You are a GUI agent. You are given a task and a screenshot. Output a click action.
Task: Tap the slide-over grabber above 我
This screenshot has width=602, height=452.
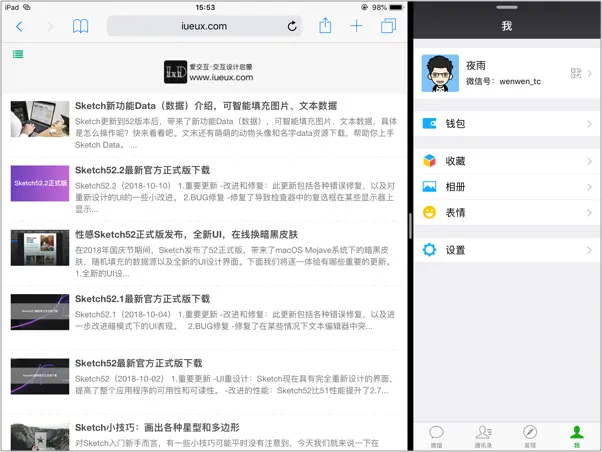click(x=507, y=7)
